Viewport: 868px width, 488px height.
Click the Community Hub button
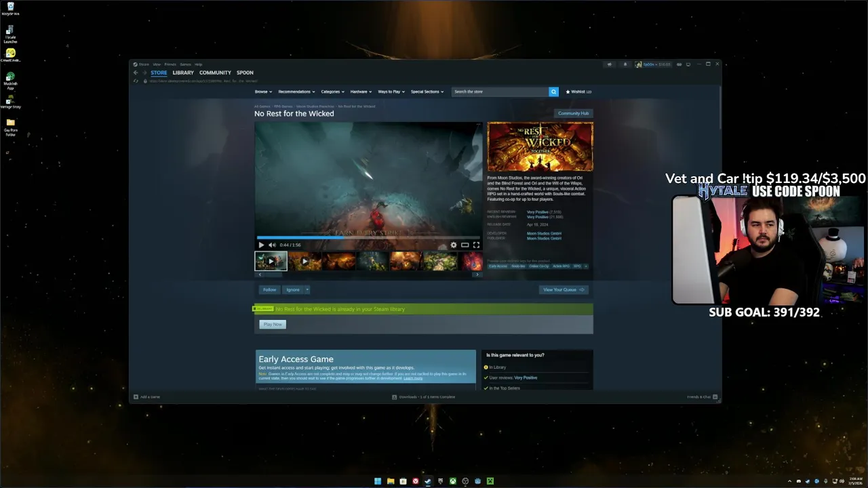click(x=573, y=113)
